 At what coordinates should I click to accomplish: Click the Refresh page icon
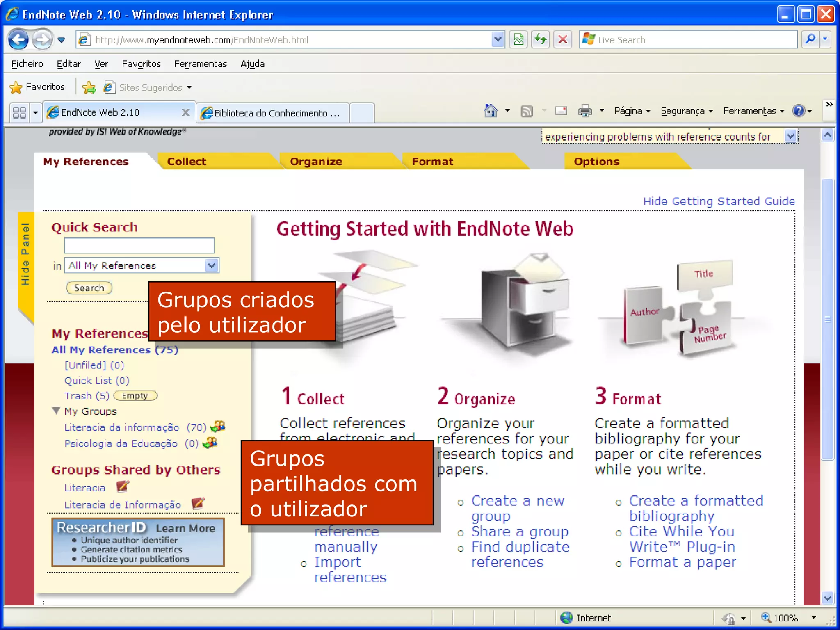point(541,40)
